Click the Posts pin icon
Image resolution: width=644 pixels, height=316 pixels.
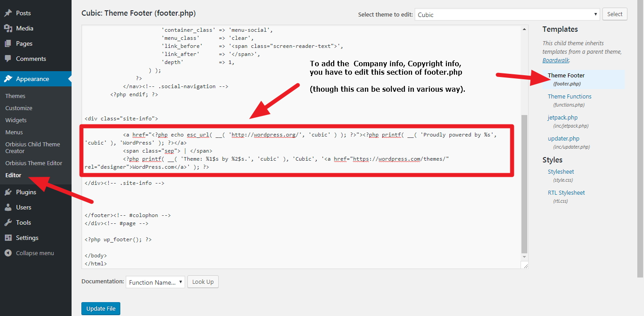click(8, 13)
